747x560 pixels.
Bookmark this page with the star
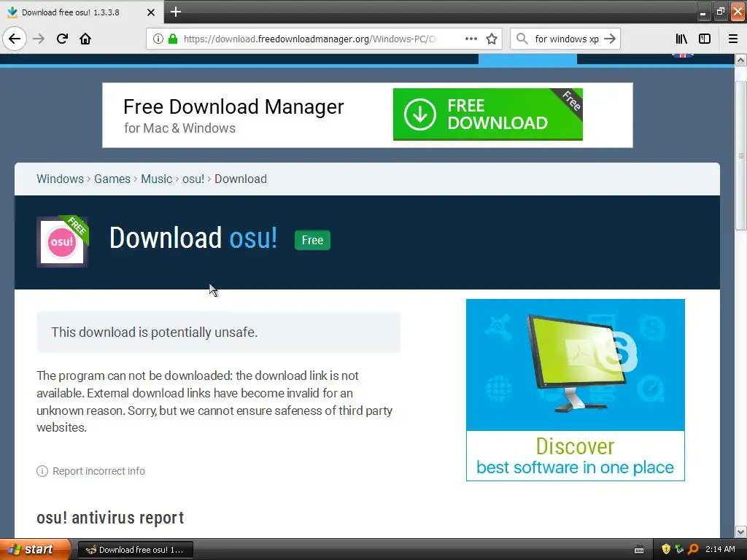click(x=492, y=39)
